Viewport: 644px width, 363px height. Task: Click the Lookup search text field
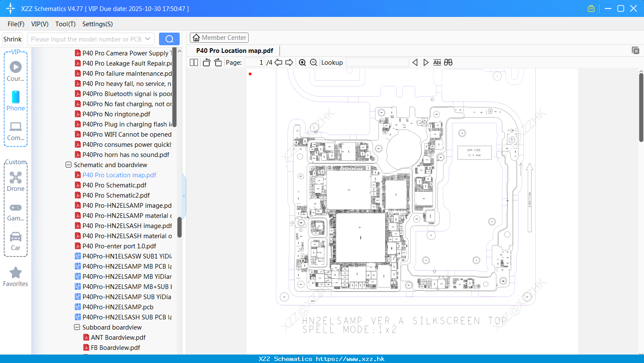[x=378, y=63]
